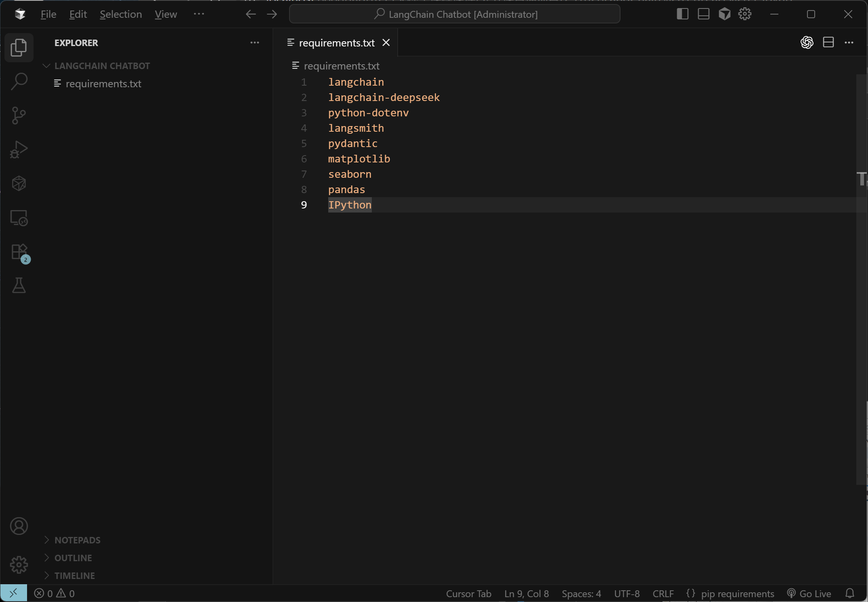Open settings gear in the title bar
The width and height of the screenshot is (868, 602).
click(x=745, y=14)
